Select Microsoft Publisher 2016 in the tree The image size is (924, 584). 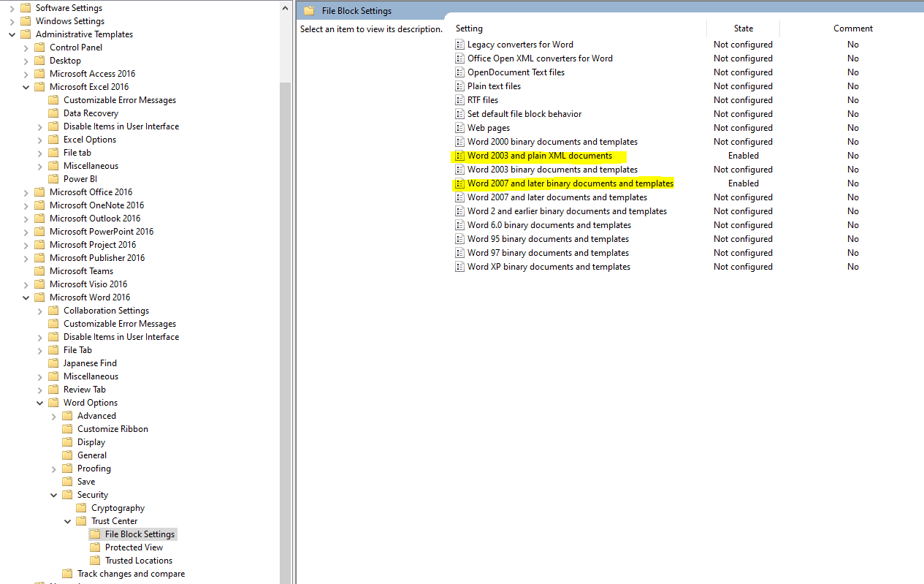97,258
